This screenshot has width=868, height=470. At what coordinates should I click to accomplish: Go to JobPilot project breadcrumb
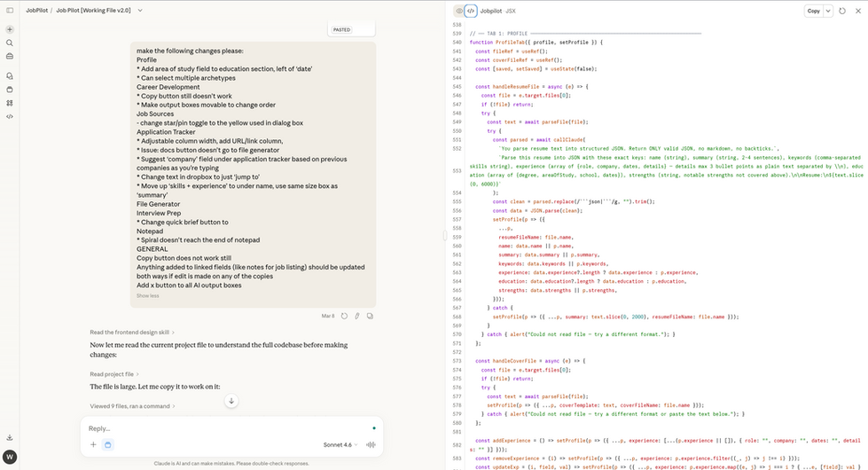36,11
